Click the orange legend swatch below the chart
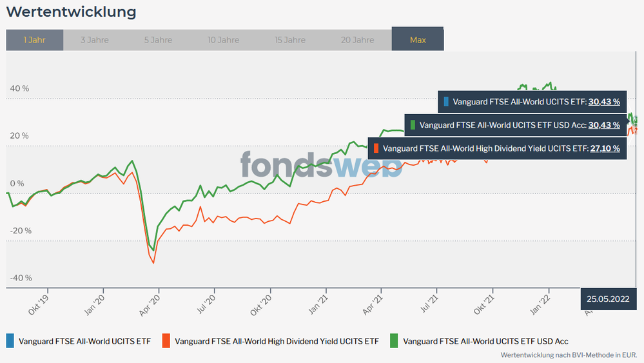This screenshot has height=363, width=644. click(166, 340)
